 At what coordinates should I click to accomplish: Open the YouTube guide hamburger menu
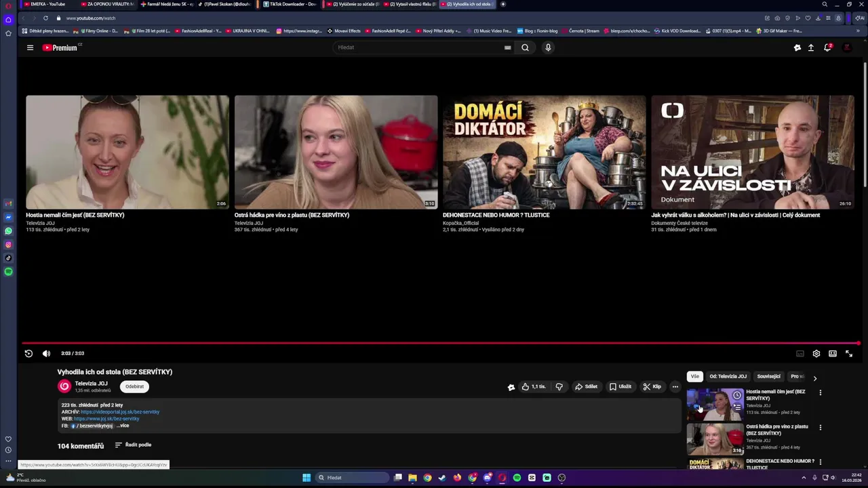coord(30,47)
